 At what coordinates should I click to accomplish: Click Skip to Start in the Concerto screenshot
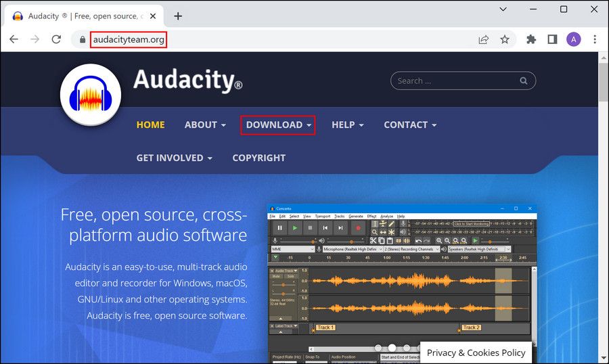[325, 228]
